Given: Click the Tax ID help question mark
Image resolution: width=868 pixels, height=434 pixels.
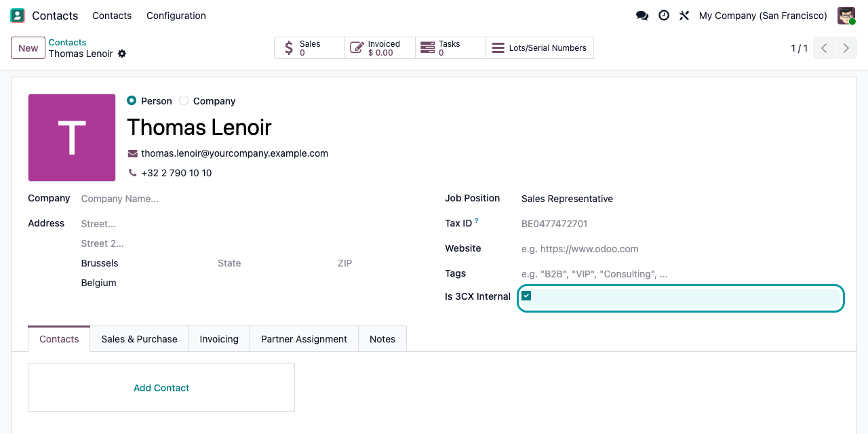Looking at the screenshot, I should [477, 221].
